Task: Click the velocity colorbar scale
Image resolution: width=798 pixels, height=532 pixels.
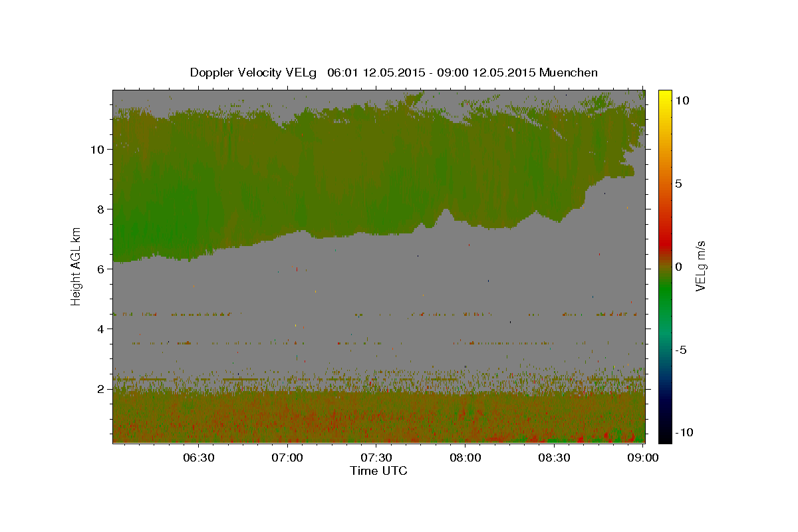Action: (x=665, y=266)
